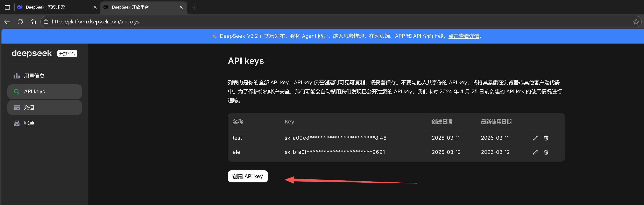Image resolution: width=644 pixels, height=205 pixels.
Task: Open the tab actions menu icon
Action: pyautogui.click(x=7, y=7)
